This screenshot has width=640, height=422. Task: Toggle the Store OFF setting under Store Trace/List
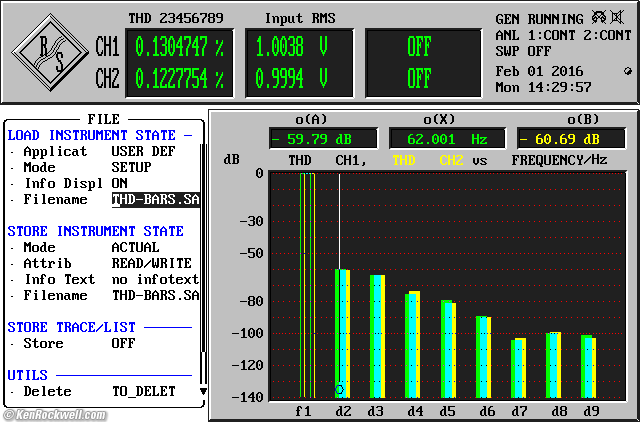(x=123, y=343)
